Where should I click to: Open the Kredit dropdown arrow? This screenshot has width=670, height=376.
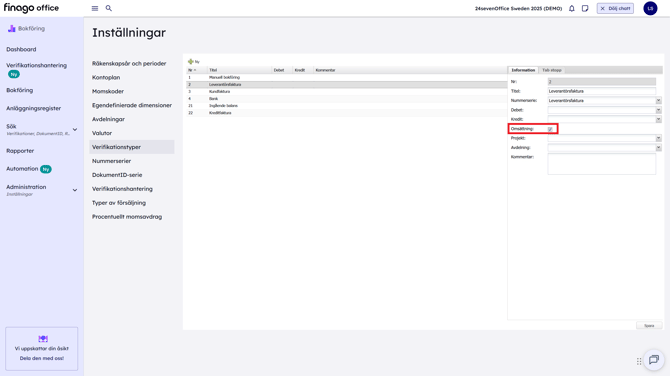click(x=658, y=119)
